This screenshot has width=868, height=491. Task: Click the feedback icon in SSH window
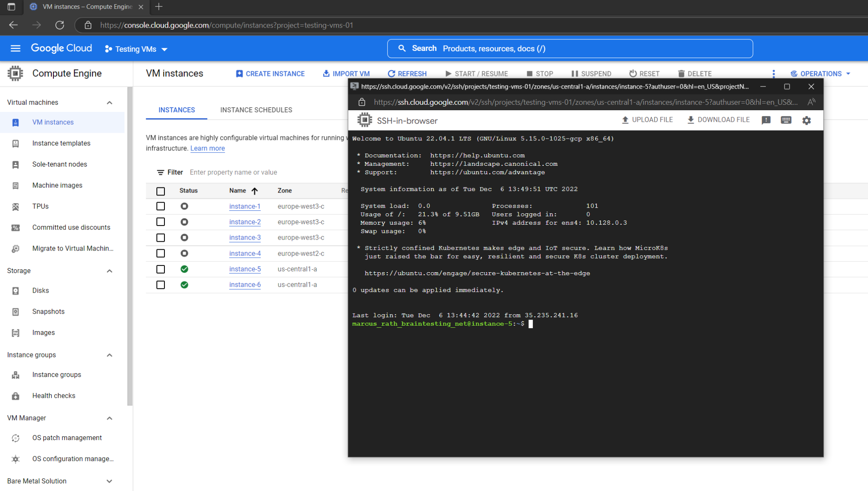pyautogui.click(x=766, y=120)
